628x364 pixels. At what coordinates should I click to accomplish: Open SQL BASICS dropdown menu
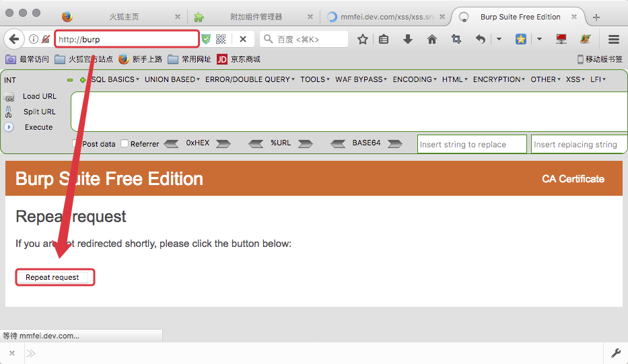pyautogui.click(x=115, y=79)
